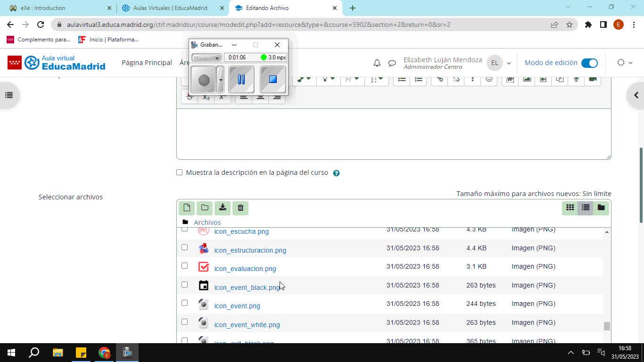Tick the checkbox for icon_evaluacion.png

click(184, 266)
